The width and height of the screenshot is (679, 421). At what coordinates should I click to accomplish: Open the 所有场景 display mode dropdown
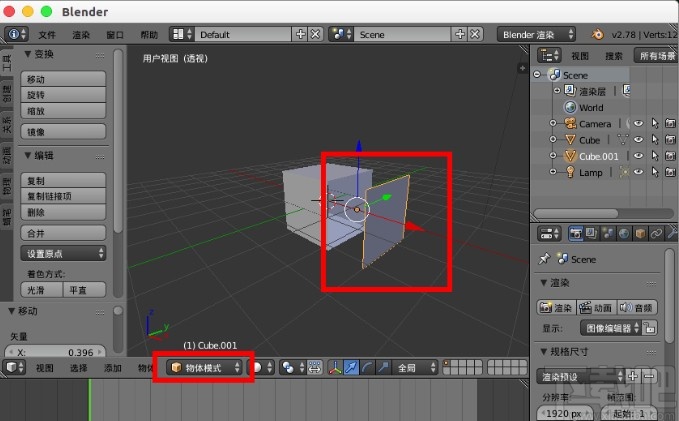(x=656, y=55)
